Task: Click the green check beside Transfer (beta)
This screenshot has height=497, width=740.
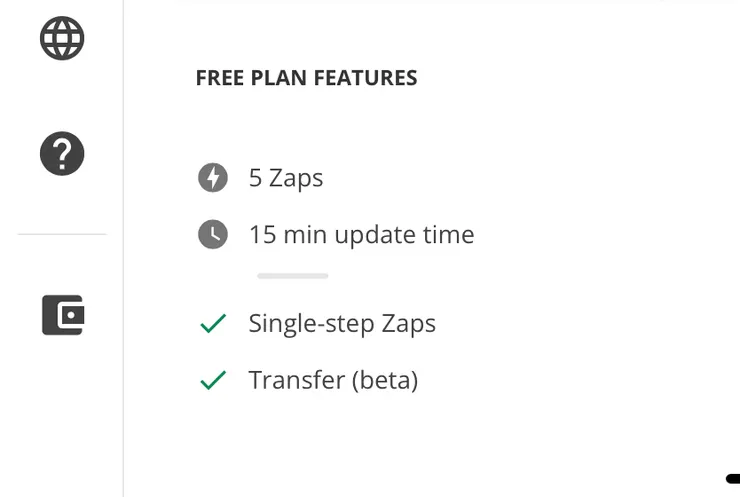Action: (x=213, y=381)
